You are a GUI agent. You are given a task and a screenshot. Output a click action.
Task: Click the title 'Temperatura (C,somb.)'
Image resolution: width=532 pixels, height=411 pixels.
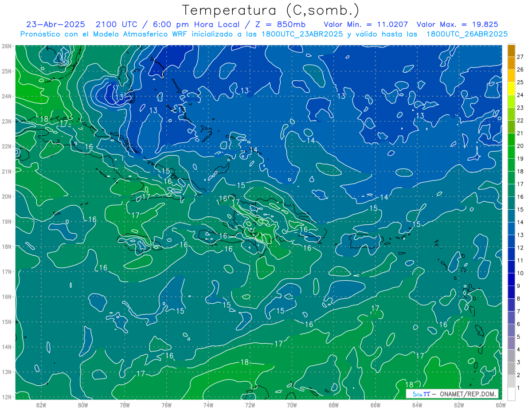pos(271,11)
